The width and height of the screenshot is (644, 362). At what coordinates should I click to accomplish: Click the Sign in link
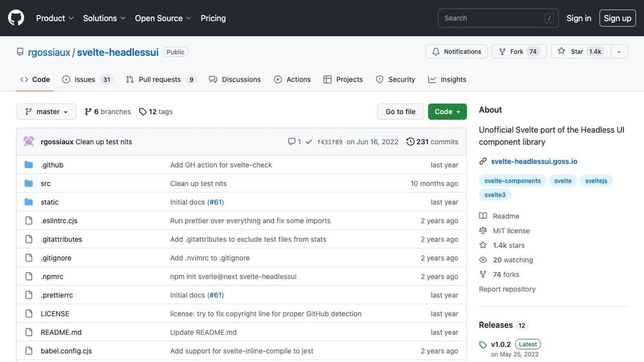point(579,18)
